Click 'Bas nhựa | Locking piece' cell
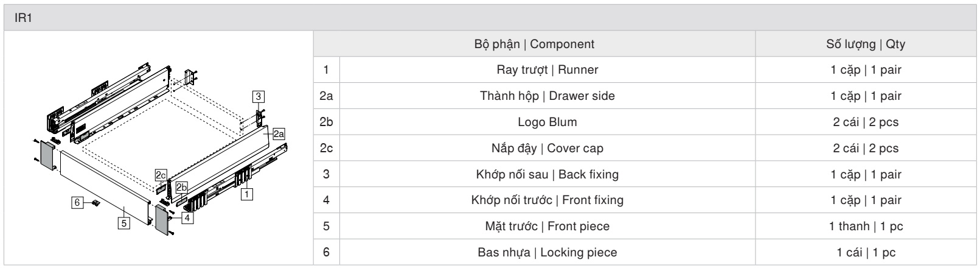980x268 pixels. coord(547,253)
